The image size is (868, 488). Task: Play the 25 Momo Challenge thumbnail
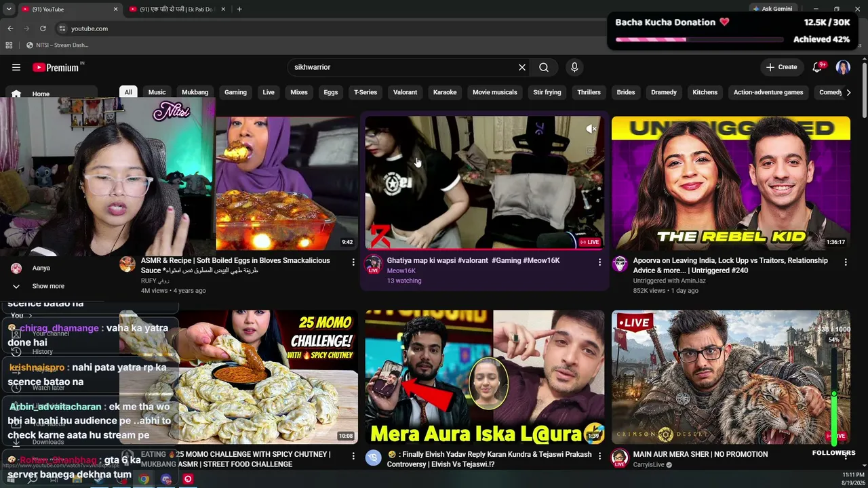coord(239,377)
